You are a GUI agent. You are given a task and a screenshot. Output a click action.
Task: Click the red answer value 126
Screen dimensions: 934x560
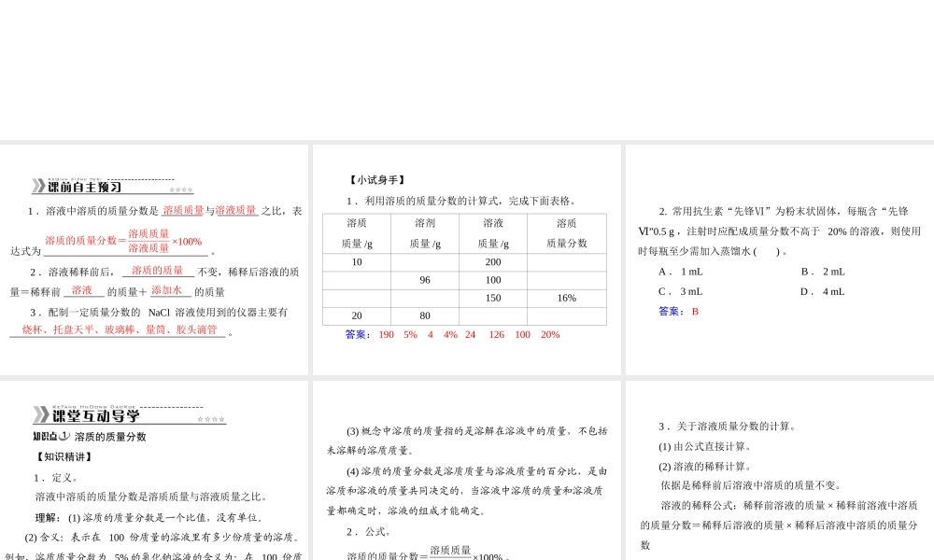click(x=496, y=335)
